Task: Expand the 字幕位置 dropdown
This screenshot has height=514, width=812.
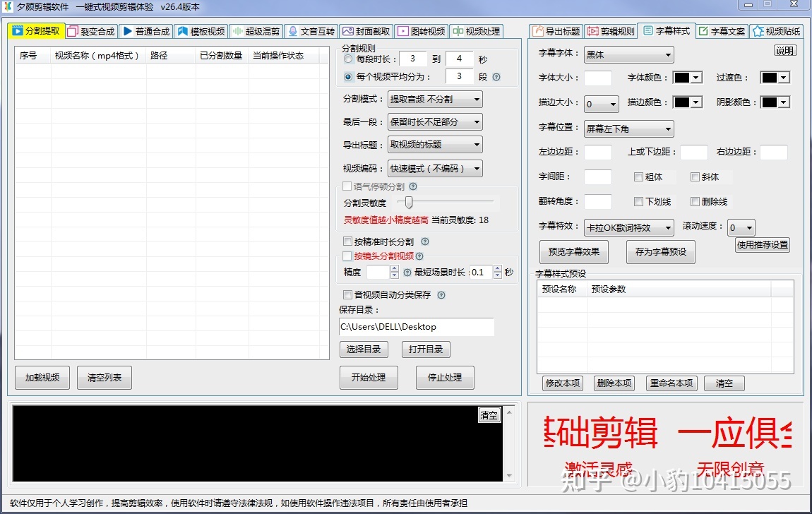Action: point(628,129)
